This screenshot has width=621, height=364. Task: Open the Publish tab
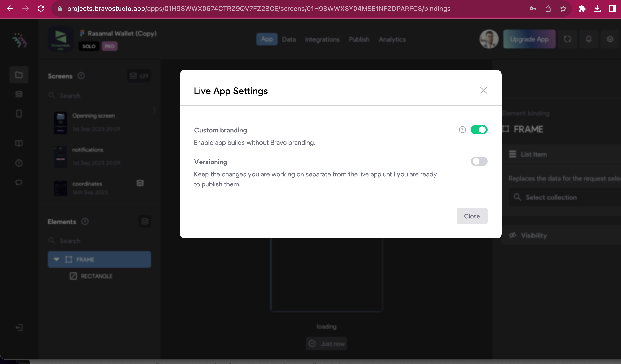click(359, 39)
